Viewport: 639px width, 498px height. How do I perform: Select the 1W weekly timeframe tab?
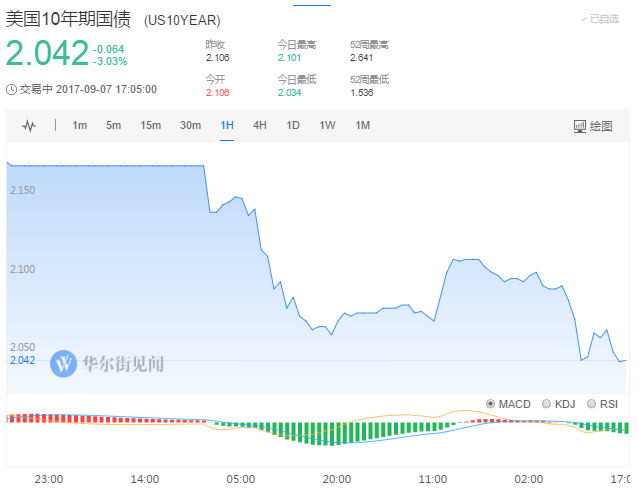click(x=327, y=125)
